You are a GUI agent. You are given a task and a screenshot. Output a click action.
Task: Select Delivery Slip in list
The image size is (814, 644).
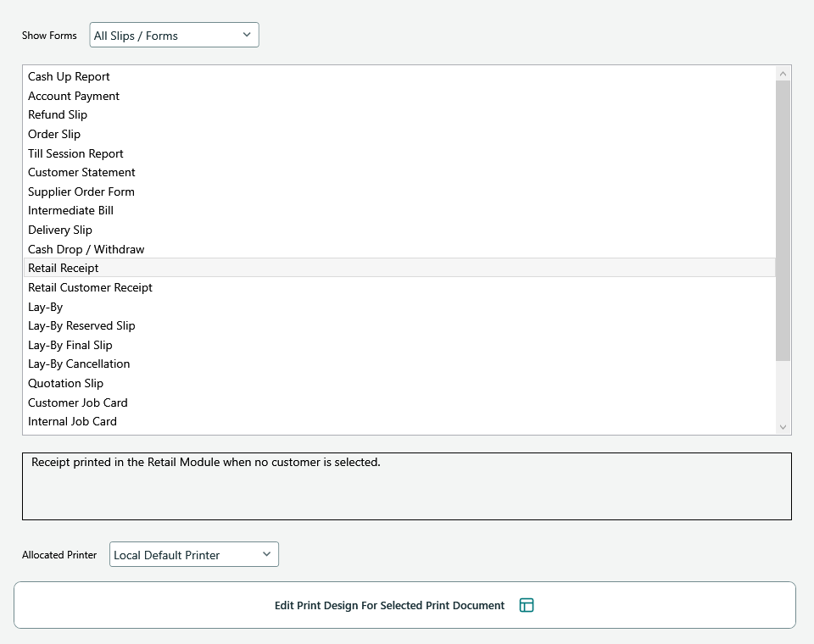(399, 230)
